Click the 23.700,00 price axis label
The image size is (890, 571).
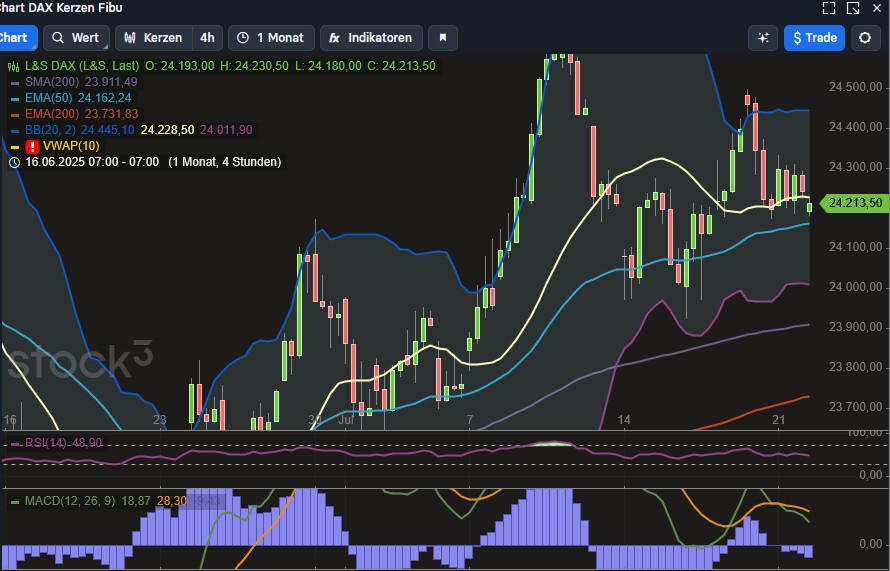pyautogui.click(x=855, y=406)
